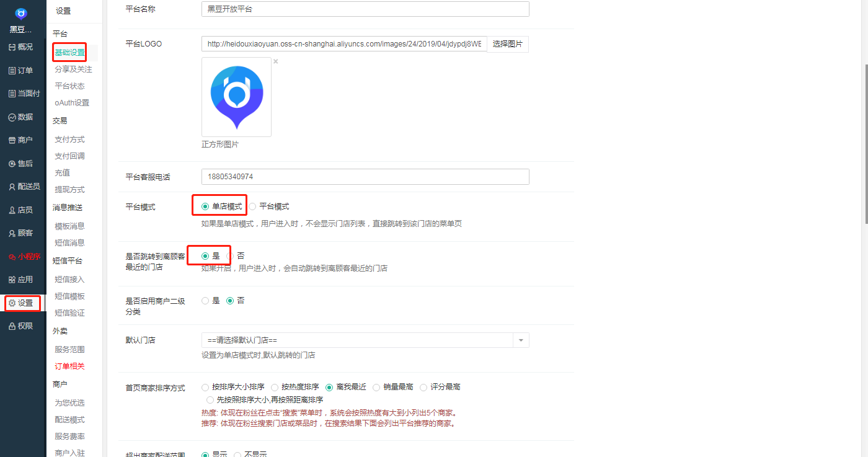This screenshot has height=457, width=868.
Task: Open the 默认门店 dropdown
Action: 365,340
